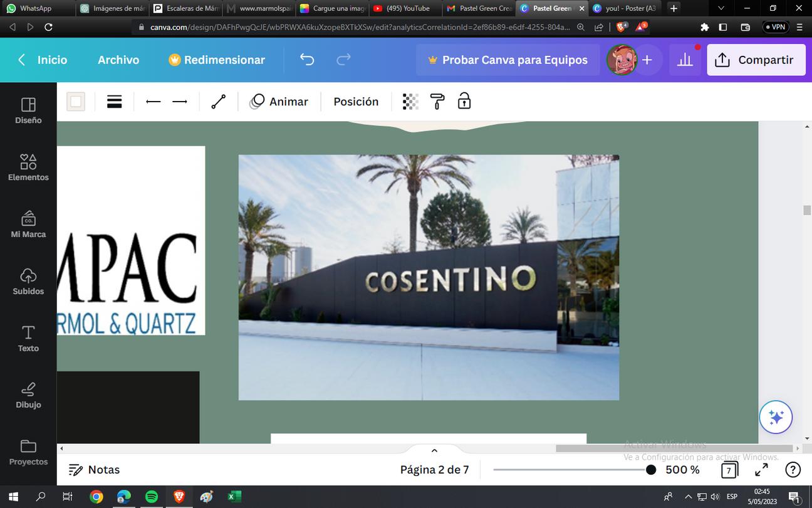The width and height of the screenshot is (812, 508).
Task: Open the grid view pages icon
Action: click(729, 470)
